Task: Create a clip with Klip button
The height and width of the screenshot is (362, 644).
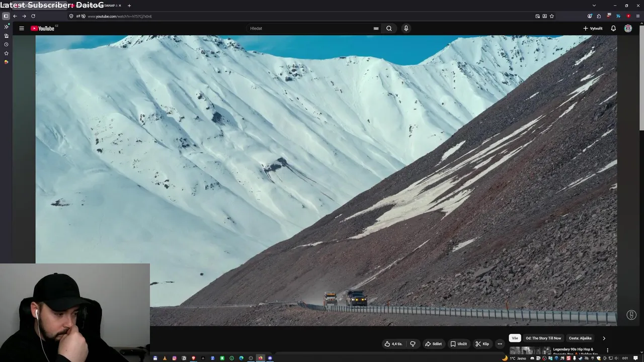Action: 482,344
